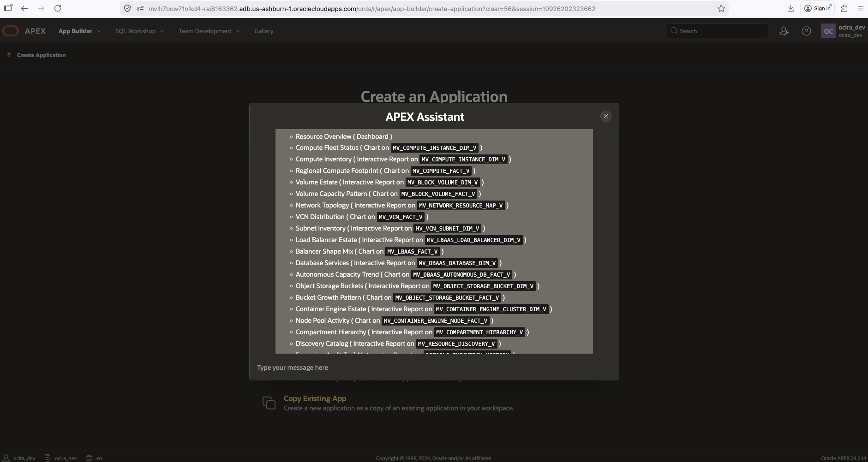Click the bookmark star in the address bar
868x462 pixels.
click(x=720, y=8)
